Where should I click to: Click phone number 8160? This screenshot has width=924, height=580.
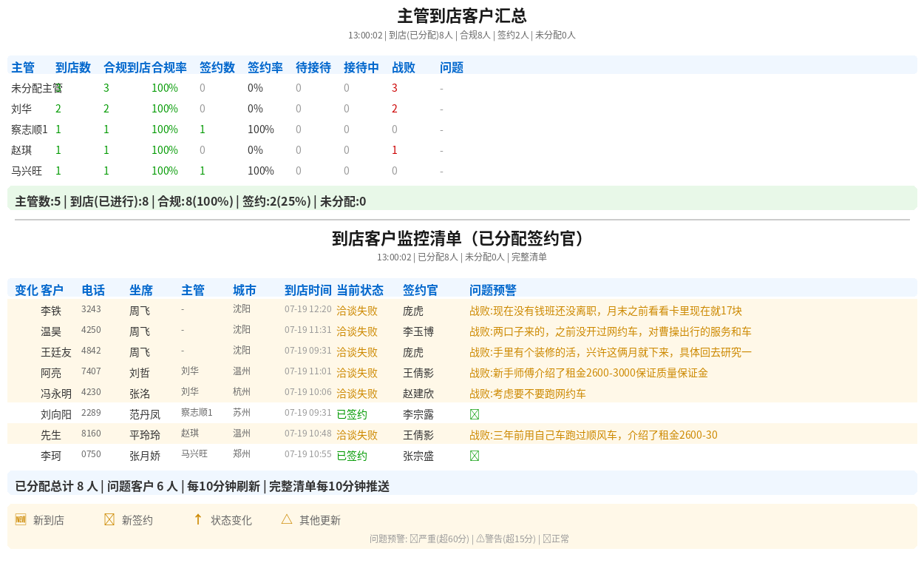coord(91,433)
